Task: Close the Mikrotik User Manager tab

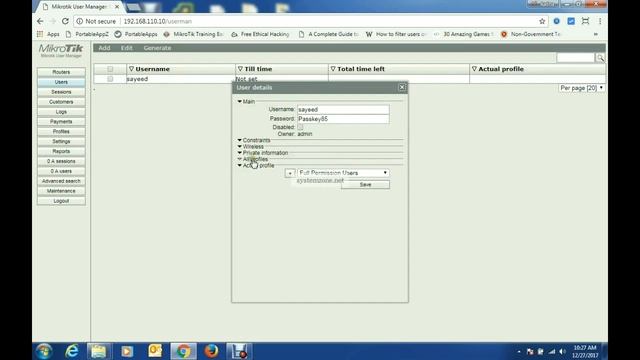Action: coord(117,7)
